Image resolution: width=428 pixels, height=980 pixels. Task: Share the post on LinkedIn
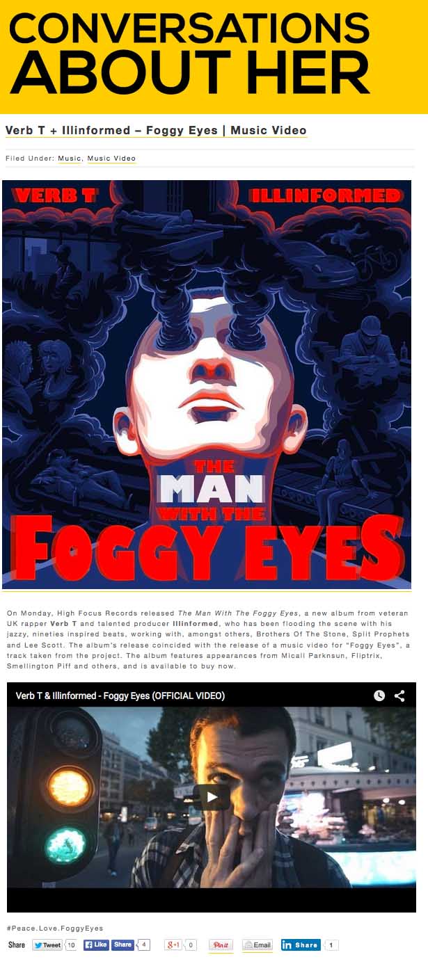click(301, 945)
